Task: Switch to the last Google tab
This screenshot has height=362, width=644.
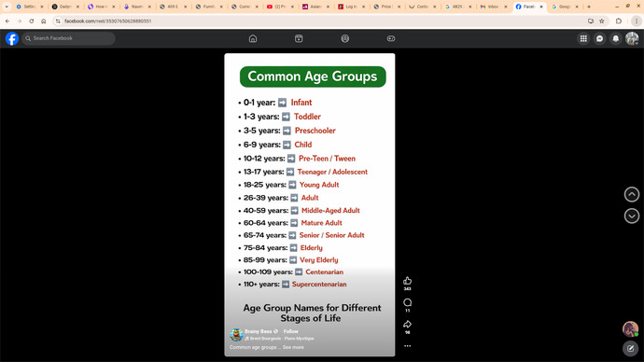Action: coord(566,7)
